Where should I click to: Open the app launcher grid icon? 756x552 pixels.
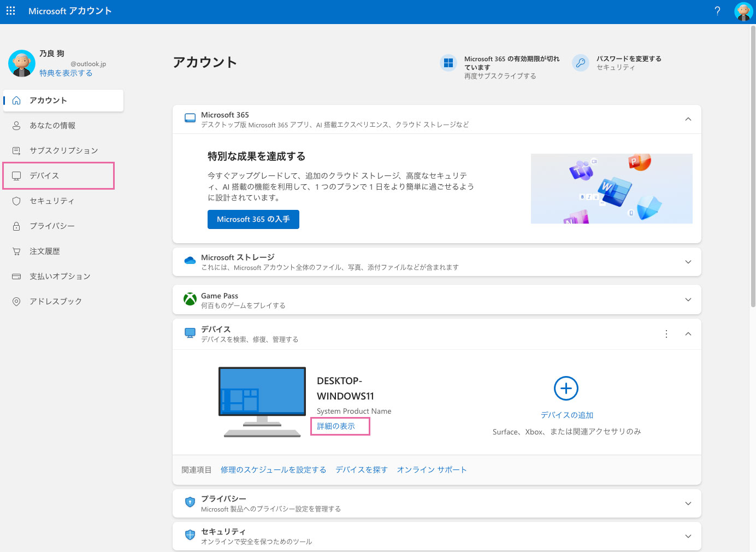[x=11, y=11]
